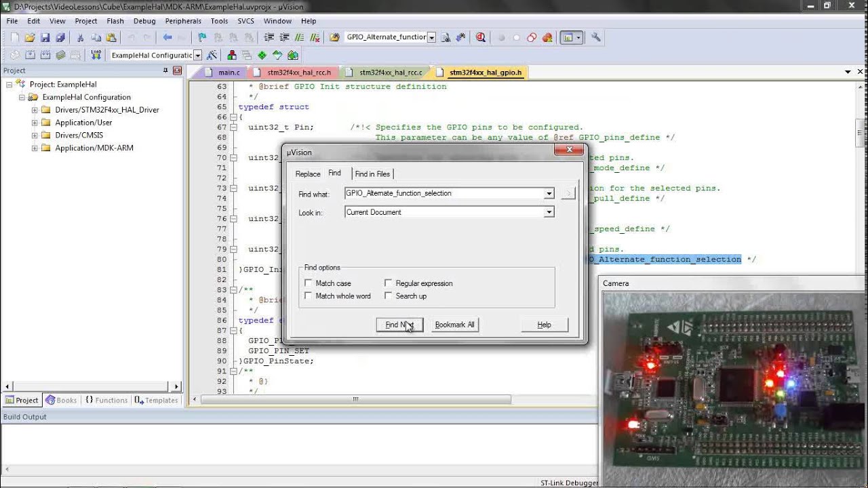Click the Cut scissors icon
Viewport: 868px width, 488px height.
tap(80, 38)
